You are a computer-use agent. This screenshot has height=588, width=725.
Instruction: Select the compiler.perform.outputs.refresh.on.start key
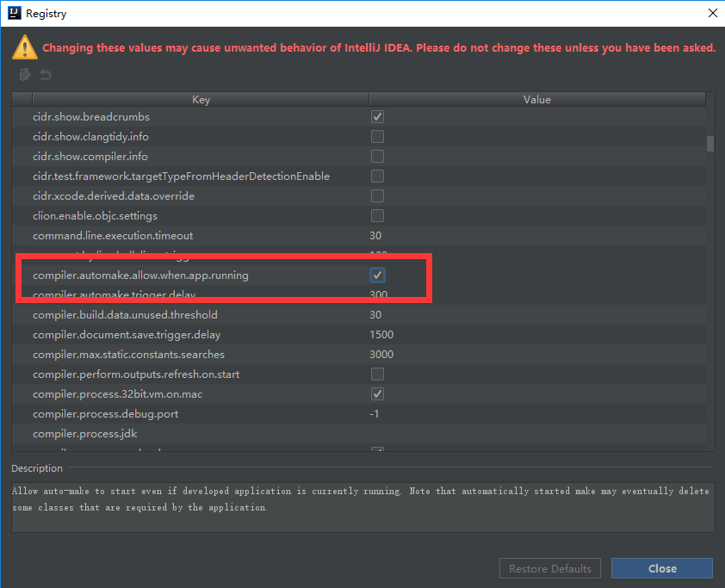pyautogui.click(x=136, y=374)
